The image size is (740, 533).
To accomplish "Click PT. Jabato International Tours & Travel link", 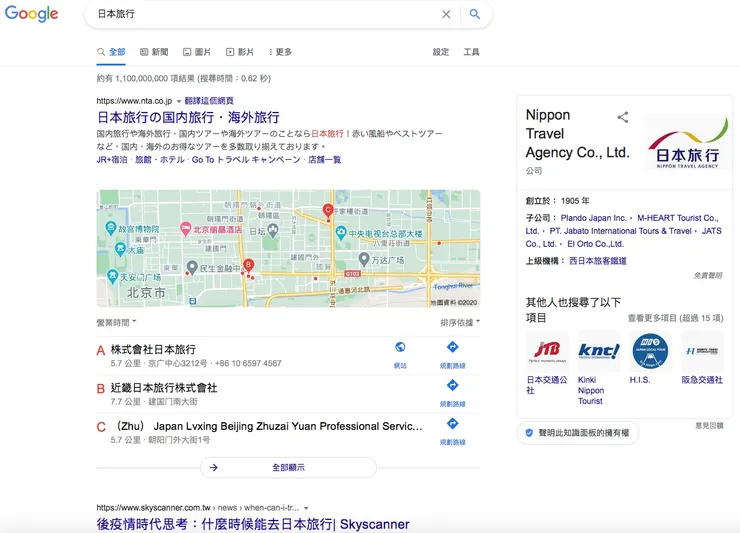I will (620, 231).
